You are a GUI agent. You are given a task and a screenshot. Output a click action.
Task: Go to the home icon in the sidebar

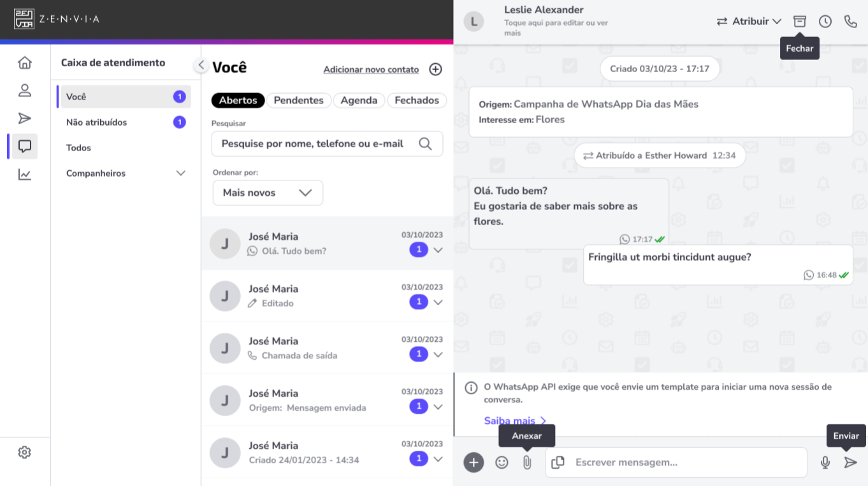click(25, 63)
